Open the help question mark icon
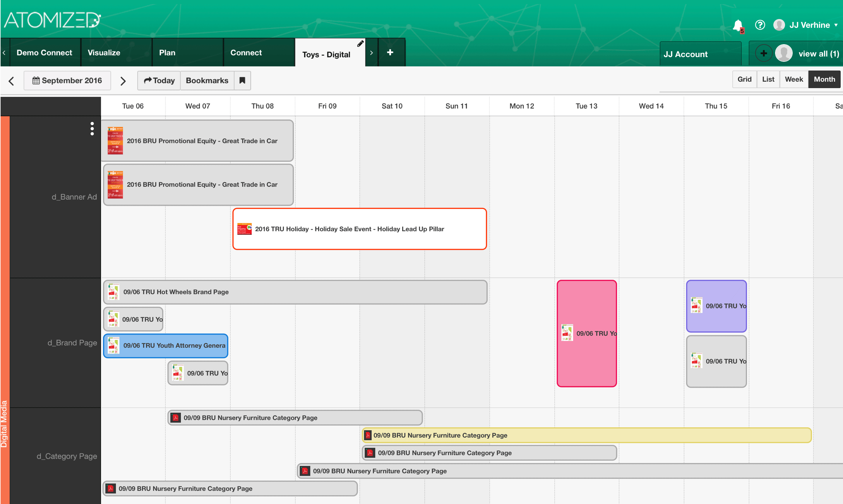843x504 pixels. (760, 25)
